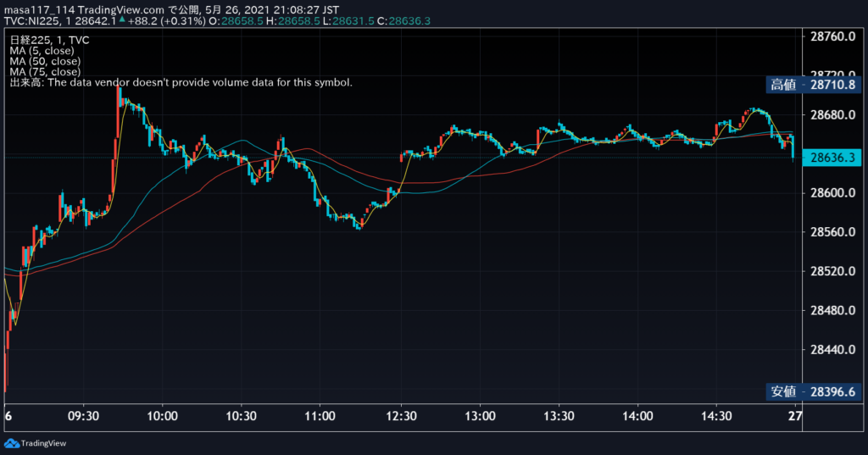Click the 10:00 time axis label
This screenshot has width=868, height=455.
(x=162, y=416)
